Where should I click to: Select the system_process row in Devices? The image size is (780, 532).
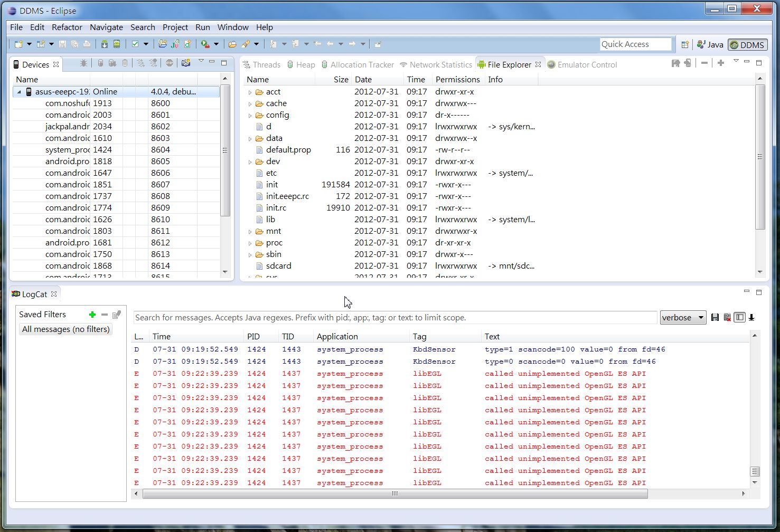pyautogui.click(x=116, y=150)
